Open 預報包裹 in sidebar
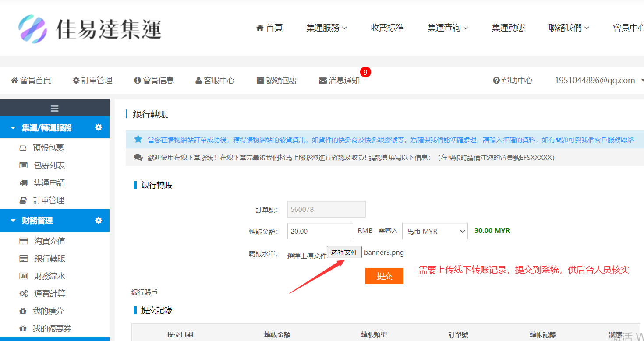The width and height of the screenshot is (644, 341). 48,148
